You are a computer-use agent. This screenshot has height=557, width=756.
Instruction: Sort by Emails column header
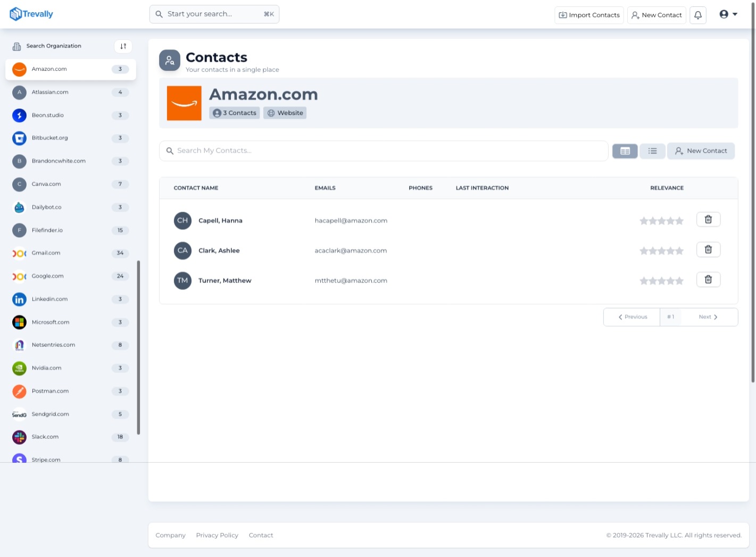click(x=325, y=188)
